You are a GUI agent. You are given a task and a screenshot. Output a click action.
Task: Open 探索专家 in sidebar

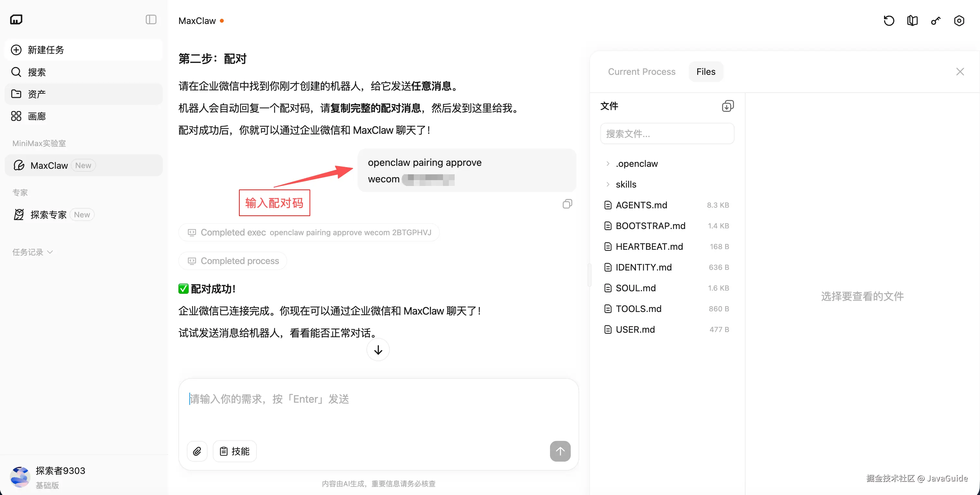[48, 215]
